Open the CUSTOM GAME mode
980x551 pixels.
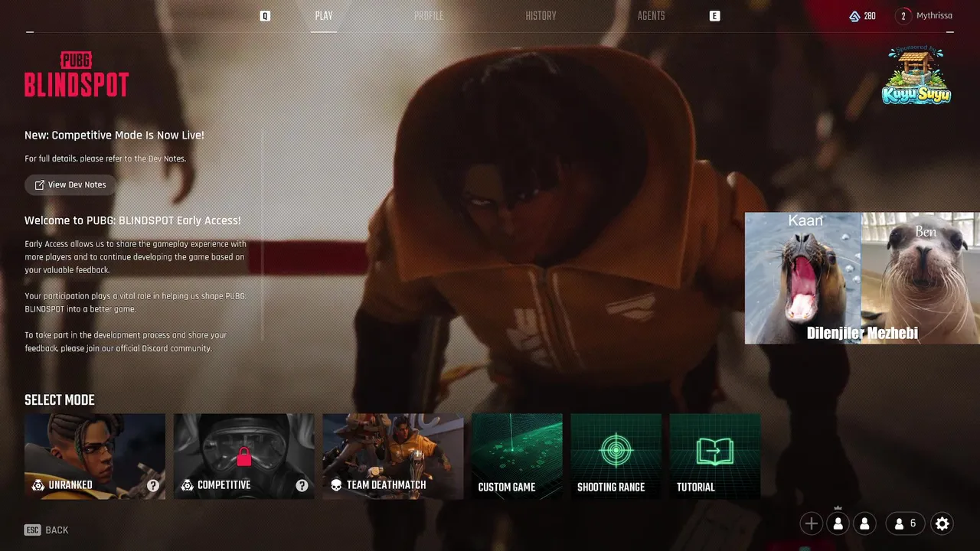517,456
